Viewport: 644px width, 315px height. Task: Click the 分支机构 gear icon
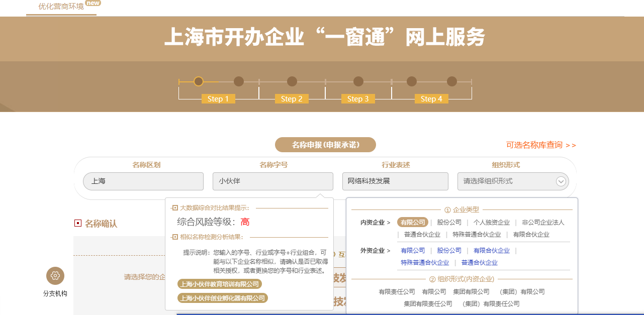click(54, 276)
